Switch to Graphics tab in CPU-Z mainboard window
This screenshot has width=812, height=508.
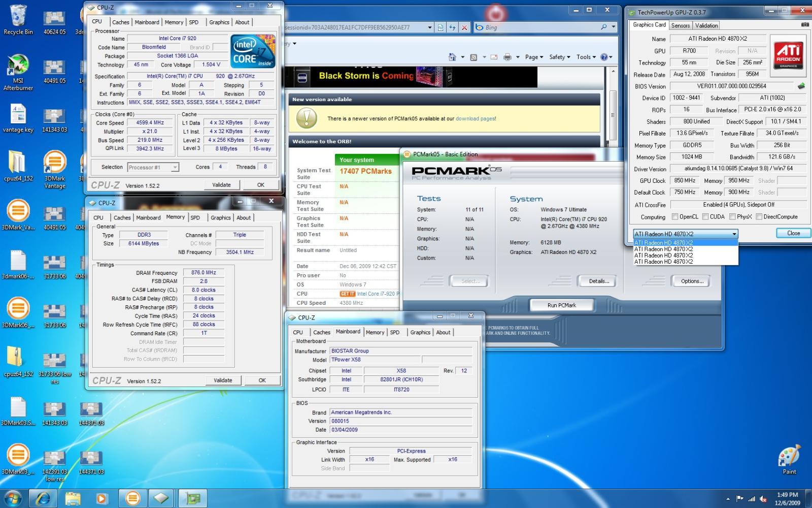coord(420,332)
